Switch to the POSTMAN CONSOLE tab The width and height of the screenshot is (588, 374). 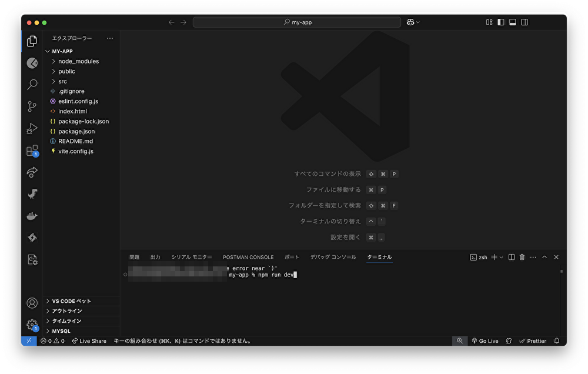click(x=248, y=257)
